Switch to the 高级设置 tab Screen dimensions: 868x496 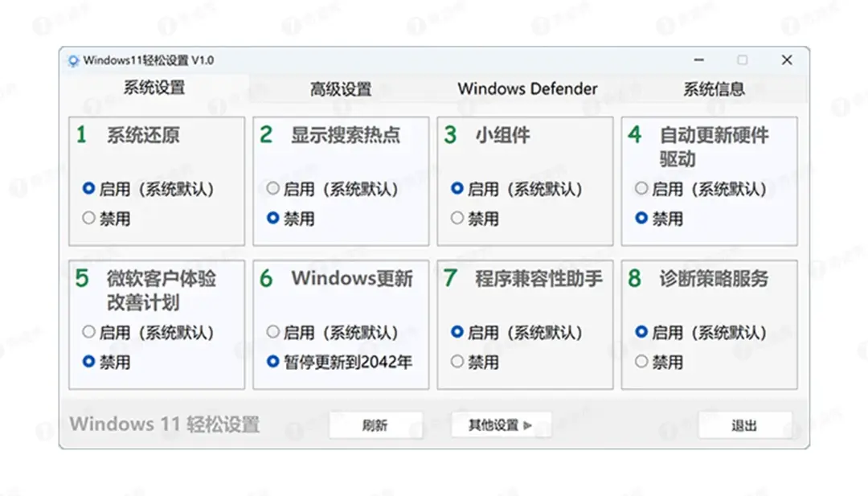click(x=341, y=89)
